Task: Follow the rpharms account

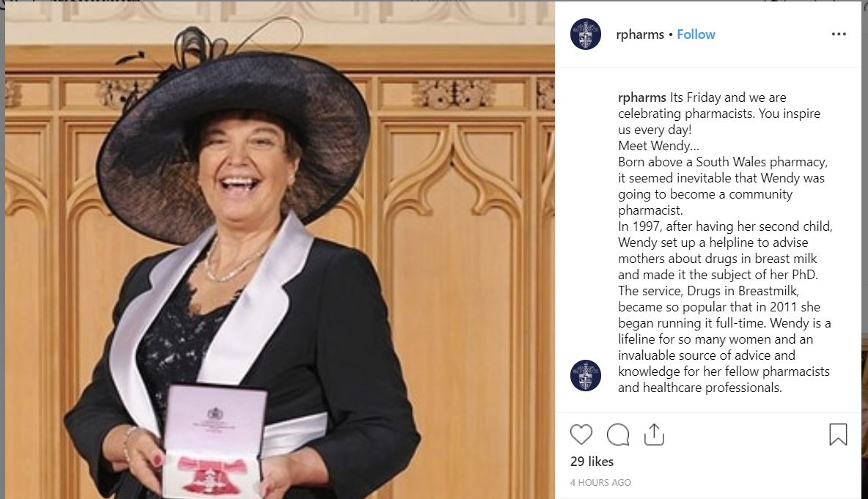Action: (696, 34)
